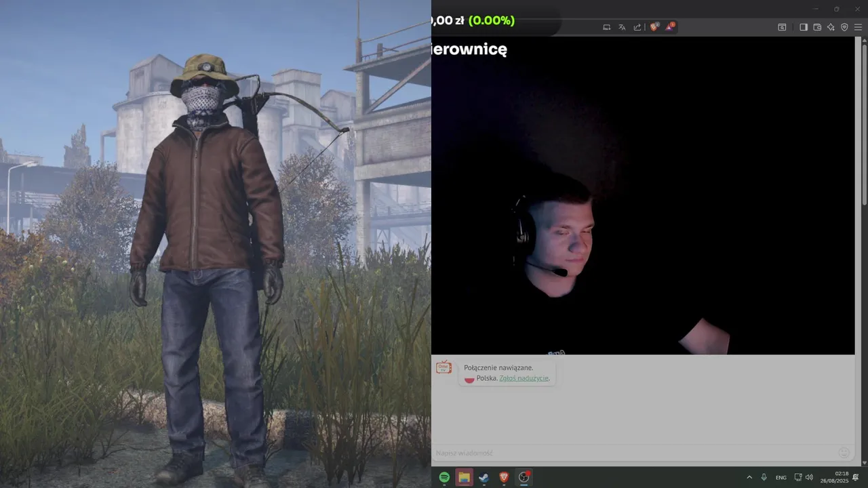
Task: Open the browser hamburger menu
Action: tap(859, 27)
